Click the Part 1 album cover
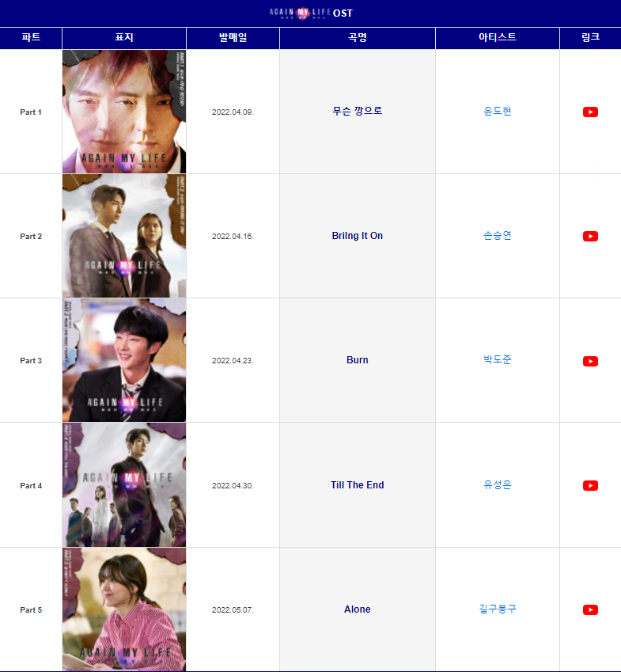 [x=124, y=112]
